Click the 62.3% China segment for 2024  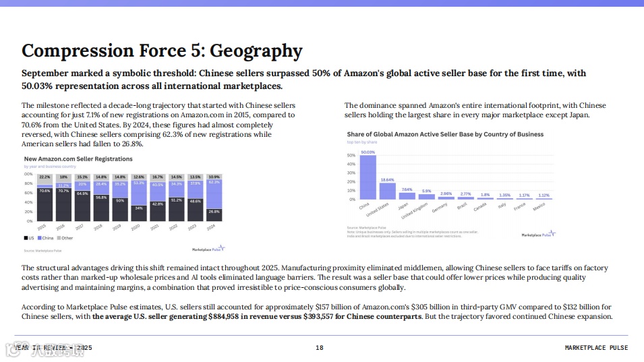[214, 194]
